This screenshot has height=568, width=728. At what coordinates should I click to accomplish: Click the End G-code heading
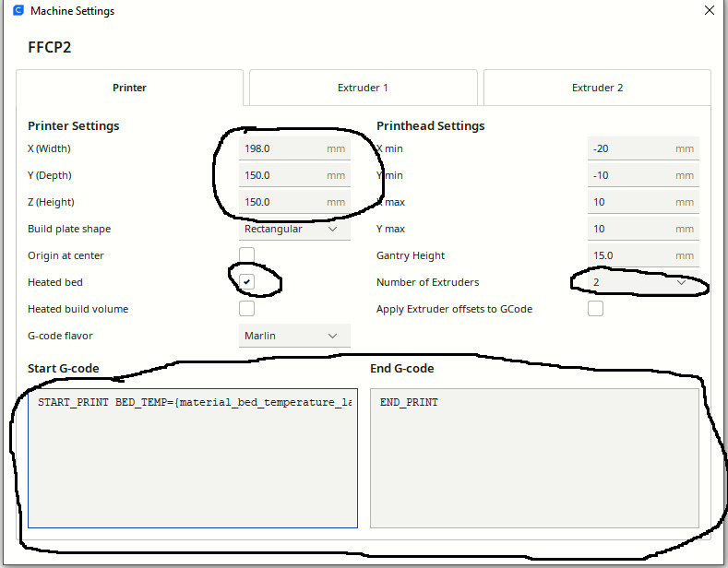(x=402, y=369)
